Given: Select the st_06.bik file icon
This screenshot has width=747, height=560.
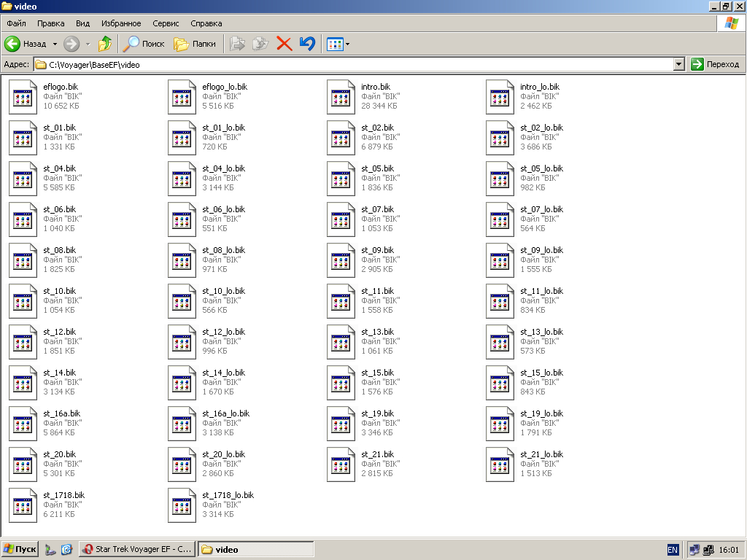Looking at the screenshot, I should point(23,220).
